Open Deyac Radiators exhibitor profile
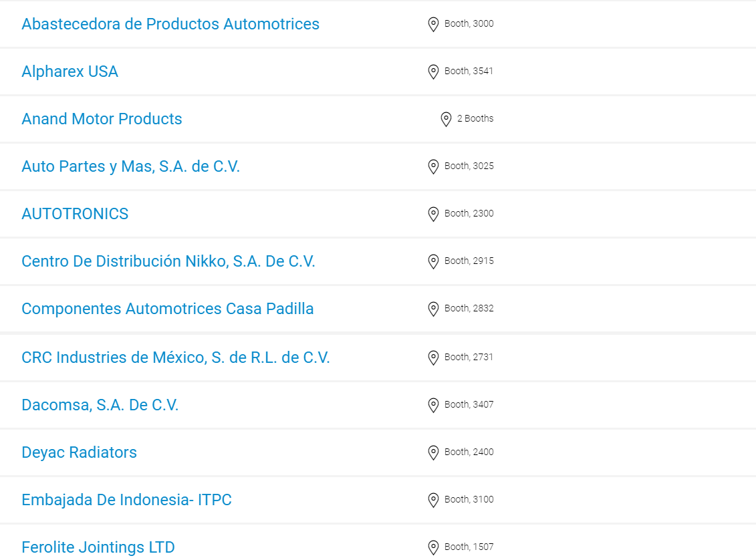Image resolution: width=756 pixels, height=560 pixels. point(79,452)
